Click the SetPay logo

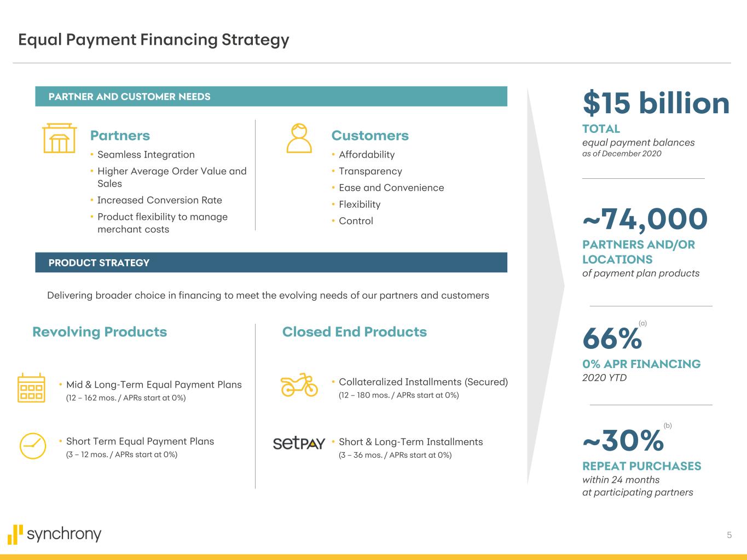coord(299,443)
